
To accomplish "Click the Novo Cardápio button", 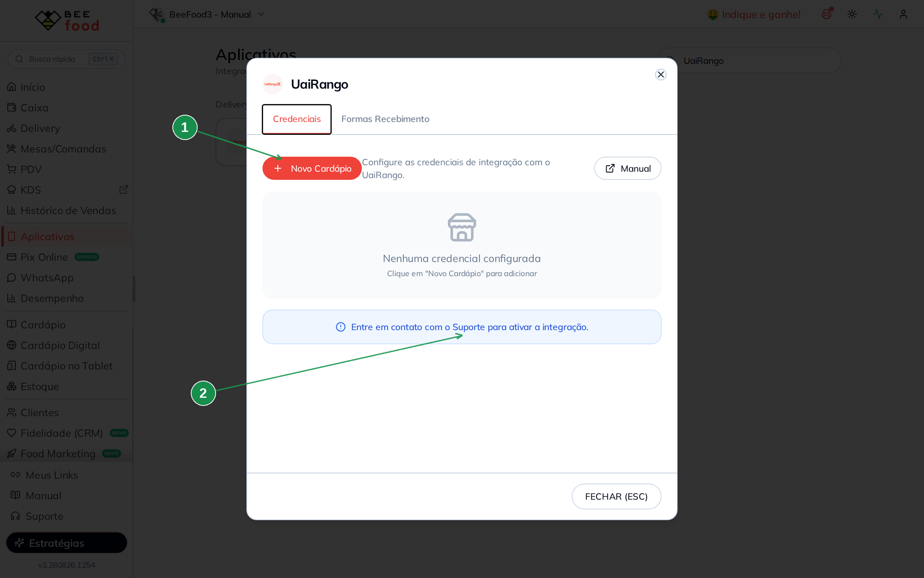I will 312,168.
